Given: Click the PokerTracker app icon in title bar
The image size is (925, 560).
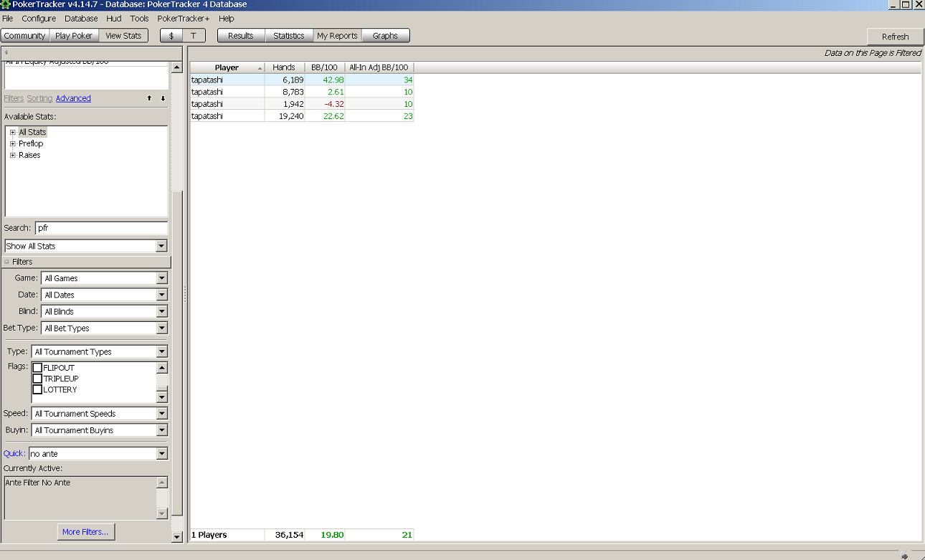Looking at the screenshot, I should click(6, 5).
